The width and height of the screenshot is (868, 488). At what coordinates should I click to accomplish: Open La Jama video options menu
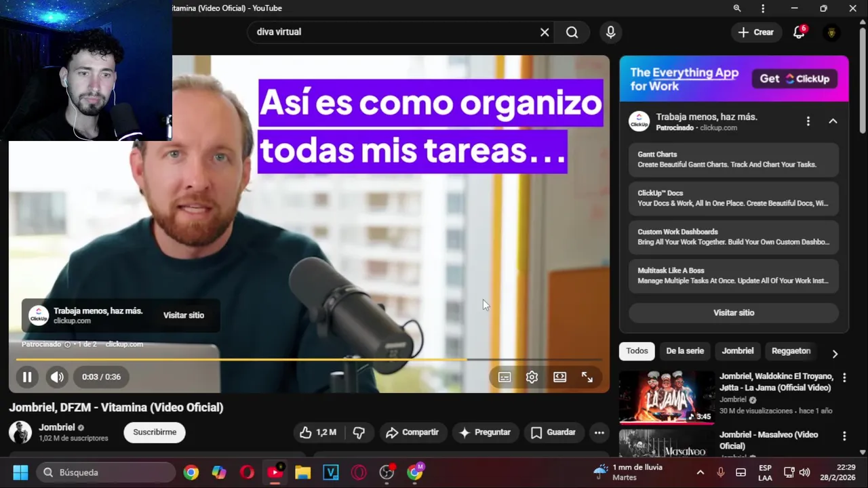pyautogui.click(x=844, y=378)
